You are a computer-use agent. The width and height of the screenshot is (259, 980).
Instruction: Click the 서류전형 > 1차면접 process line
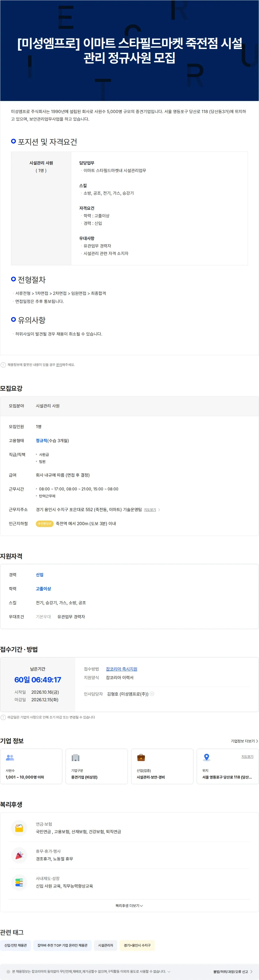click(60, 293)
